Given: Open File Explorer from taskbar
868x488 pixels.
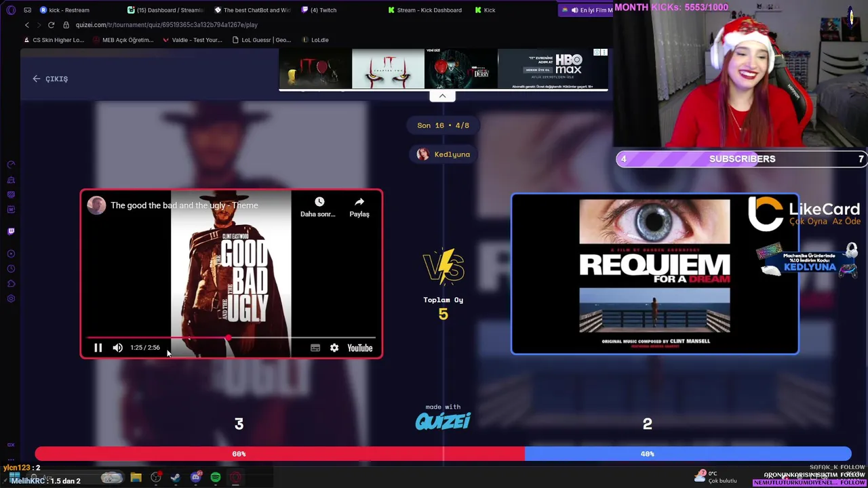Looking at the screenshot, I should point(136,478).
